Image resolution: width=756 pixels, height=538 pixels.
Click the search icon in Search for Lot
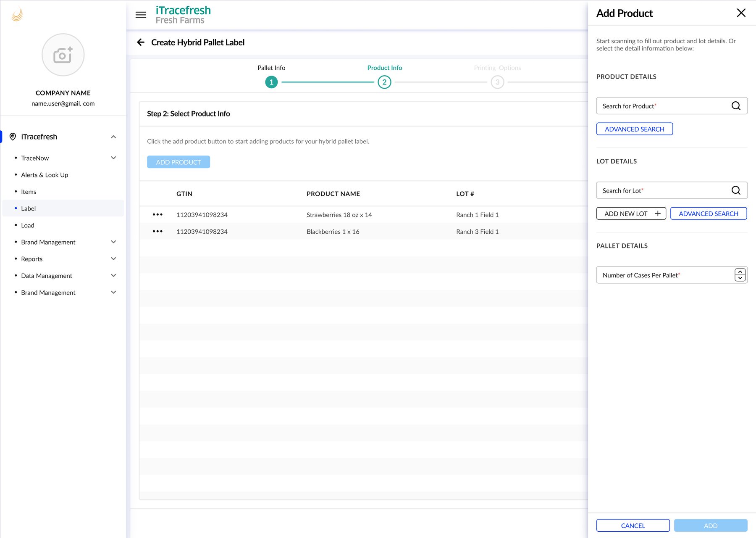(736, 190)
